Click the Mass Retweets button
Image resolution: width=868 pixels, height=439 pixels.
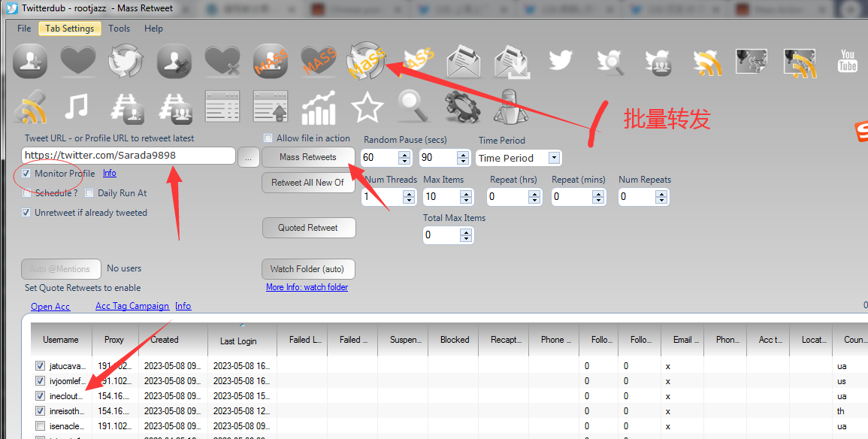pos(308,157)
